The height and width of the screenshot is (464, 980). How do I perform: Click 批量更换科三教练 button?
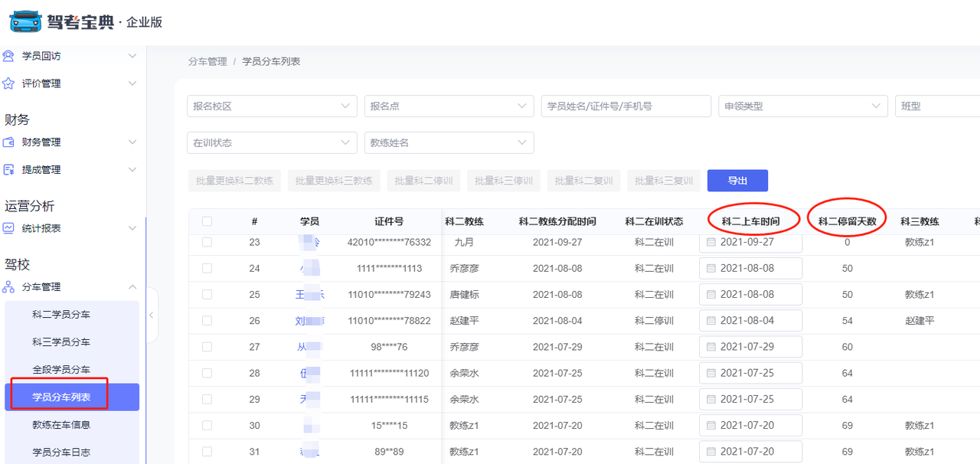[334, 181]
